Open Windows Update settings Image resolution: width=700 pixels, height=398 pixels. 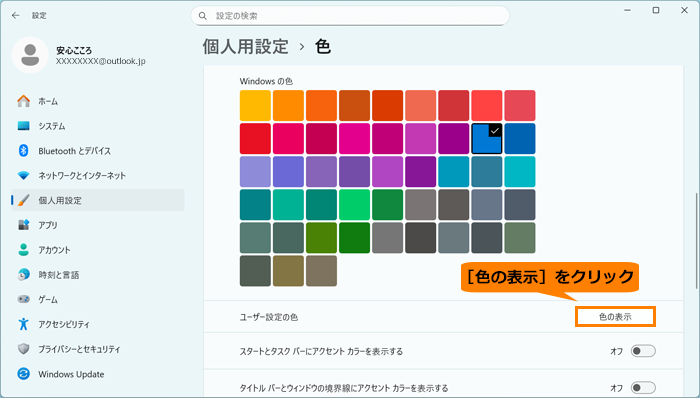97,374
